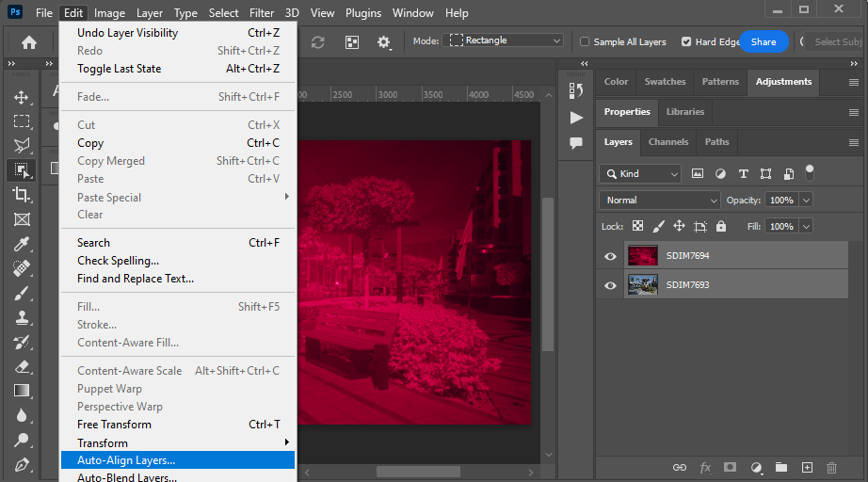Click the SDIM7693 layer thumbnail
The width and height of the screenshot is (868, 482).
[643, 285]
